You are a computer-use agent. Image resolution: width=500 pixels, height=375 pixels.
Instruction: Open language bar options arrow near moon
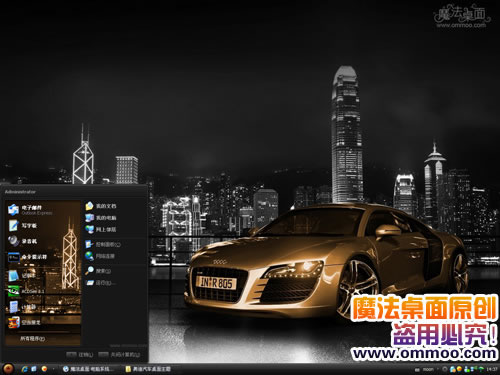coord(437,369)
